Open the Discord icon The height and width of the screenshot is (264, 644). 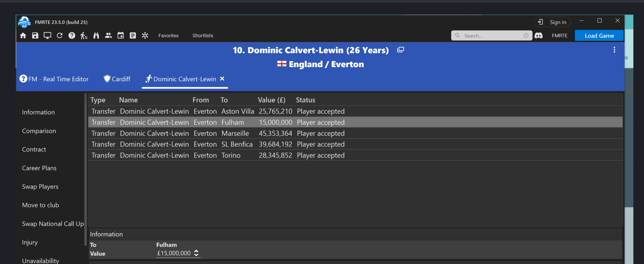539,36
